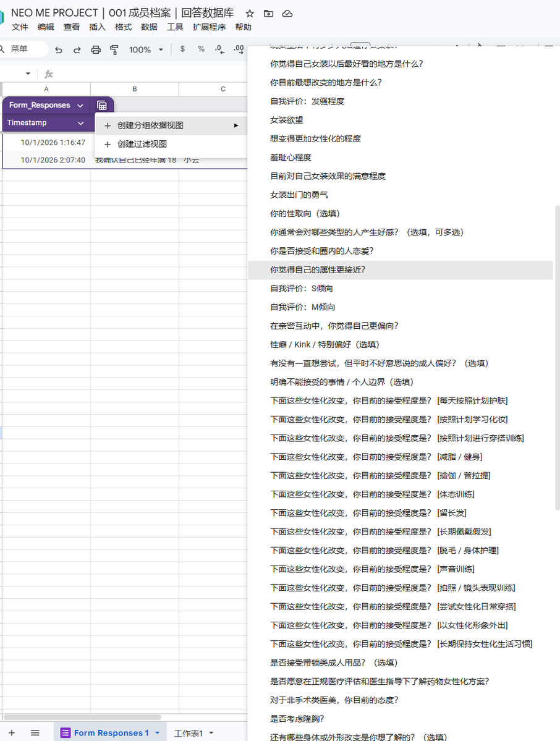Open the all sheets list icon
The height and width of the screenshot is (741, 560).
point(35,732)
